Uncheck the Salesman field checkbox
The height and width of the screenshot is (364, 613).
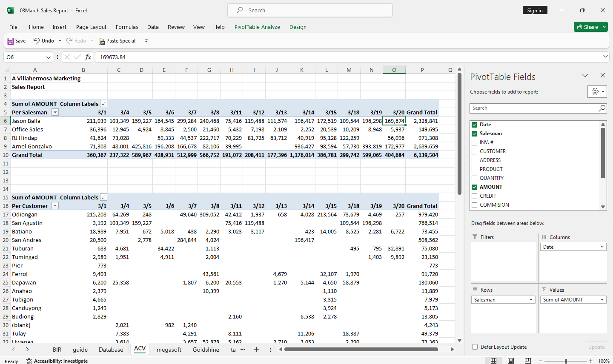pos(474,134)
